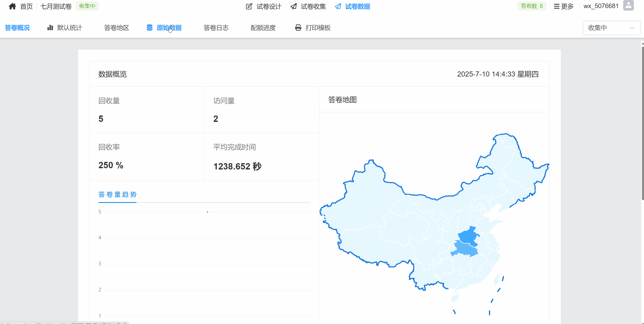Click the bar chart icon for 默认统计

[50, 28]
